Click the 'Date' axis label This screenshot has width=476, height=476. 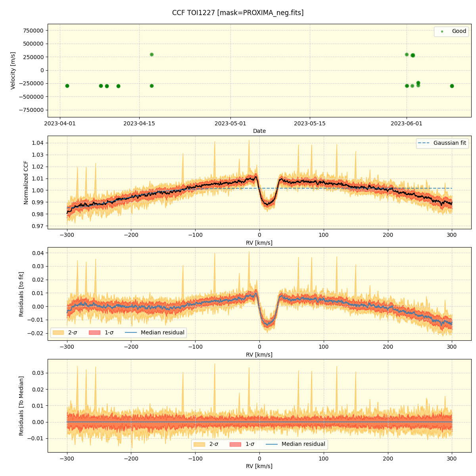(x=259, y=131)
